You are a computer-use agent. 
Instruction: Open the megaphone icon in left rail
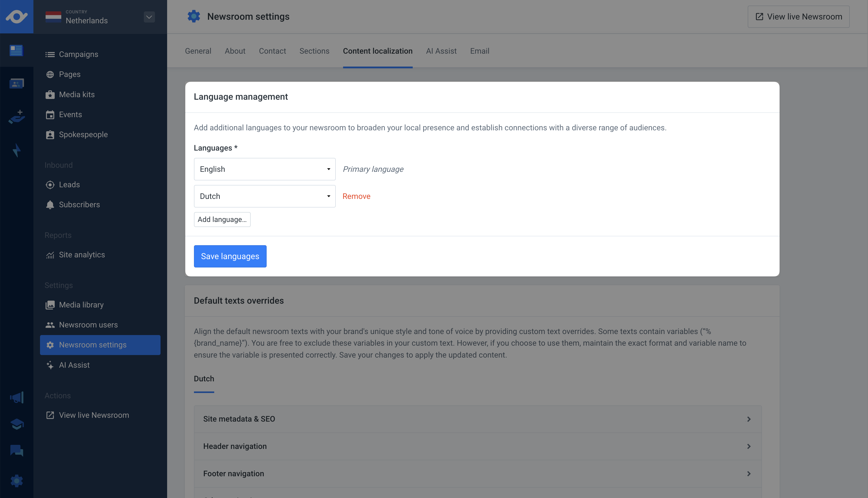(x=16, y=398)
